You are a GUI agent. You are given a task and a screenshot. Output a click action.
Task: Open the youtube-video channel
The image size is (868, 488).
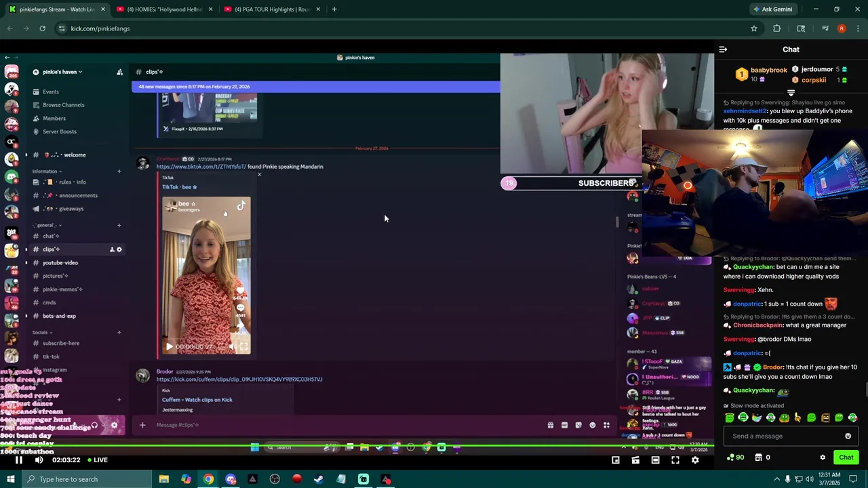click(x=60, y=263)
